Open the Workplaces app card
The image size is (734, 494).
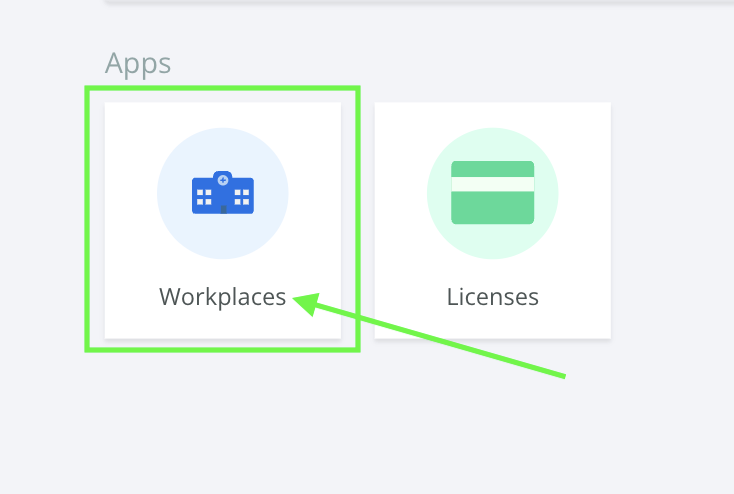pyautogui.click(x=223, y=220)
